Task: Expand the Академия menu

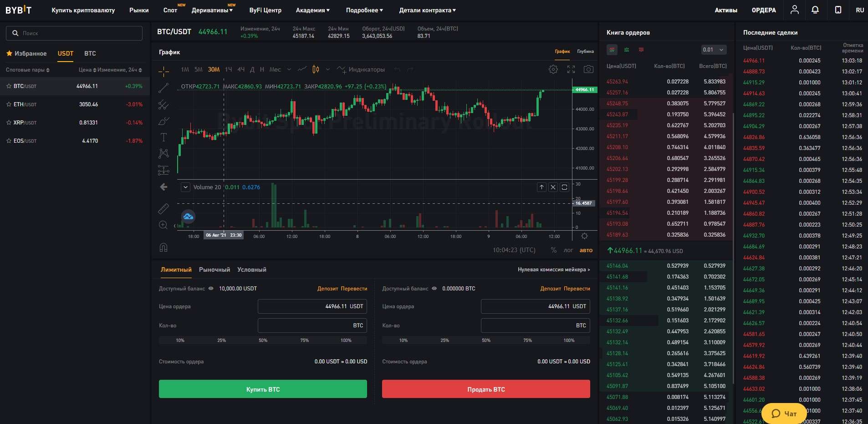Action: click(313, 10)
